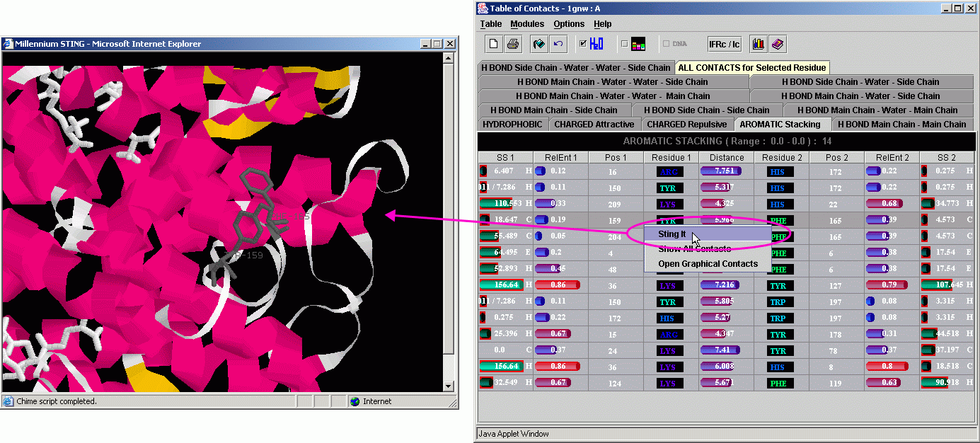Click the SS 2 column header
The width and height of the screenshot is (980, 443).
tap(947, 157)
